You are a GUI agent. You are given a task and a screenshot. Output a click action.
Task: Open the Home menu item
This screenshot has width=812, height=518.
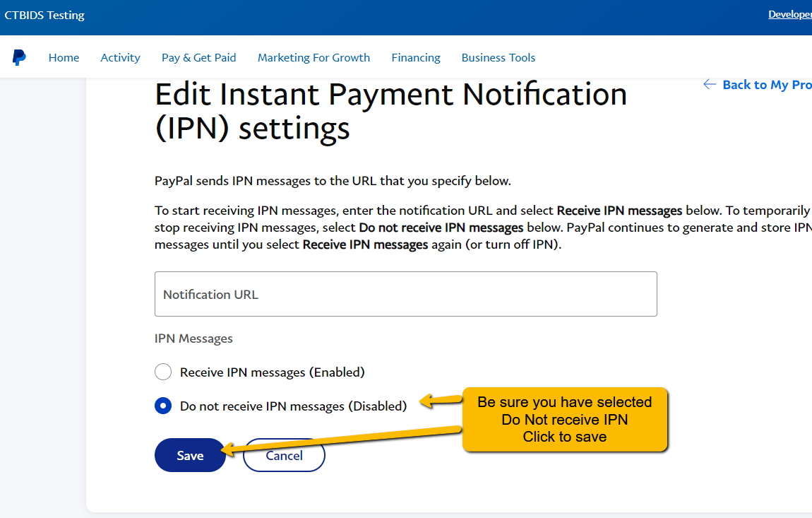(64, 57)
